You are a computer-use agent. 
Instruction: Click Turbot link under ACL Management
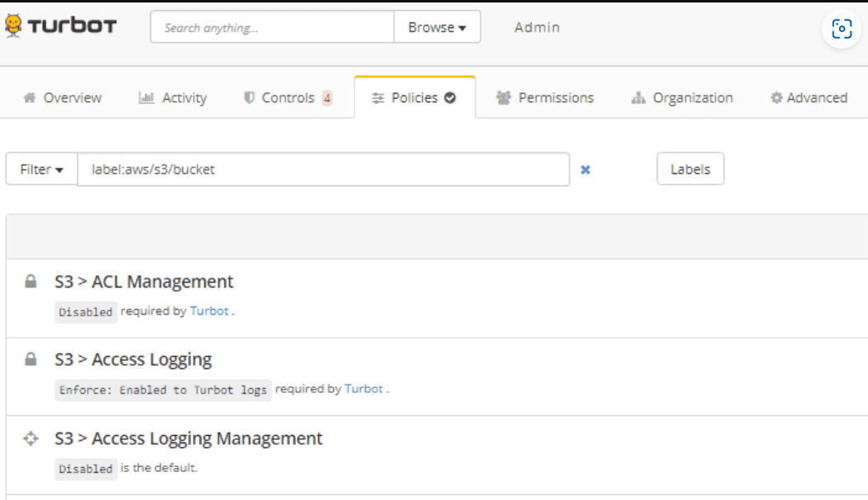pos(209,311)
